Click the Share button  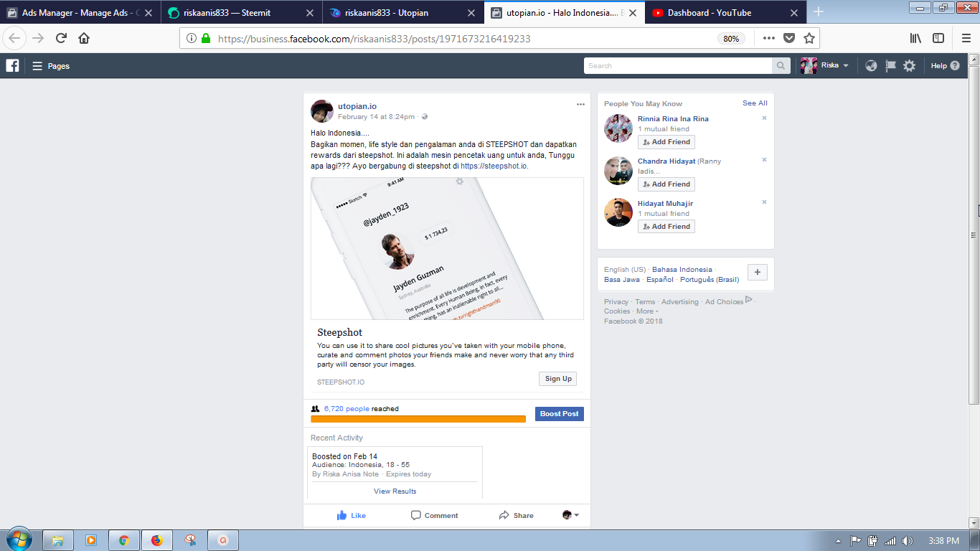point(516,515)
